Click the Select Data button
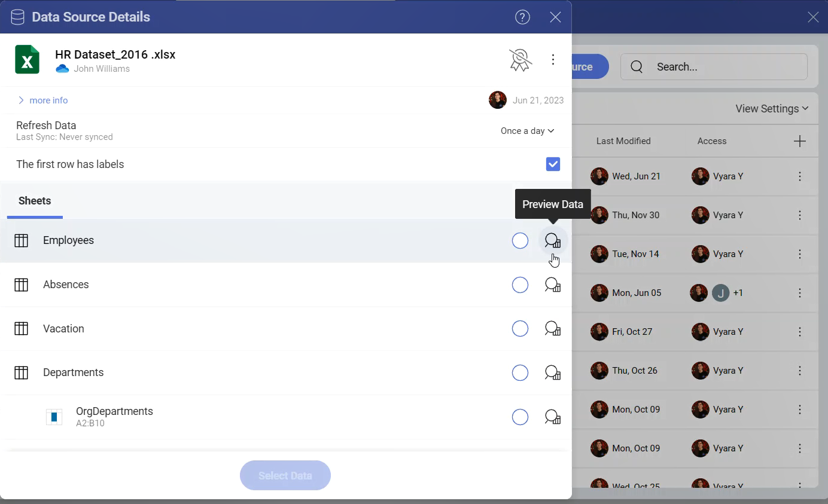The width and height of the screenshot is (828, 504). [x=285, y=476]
